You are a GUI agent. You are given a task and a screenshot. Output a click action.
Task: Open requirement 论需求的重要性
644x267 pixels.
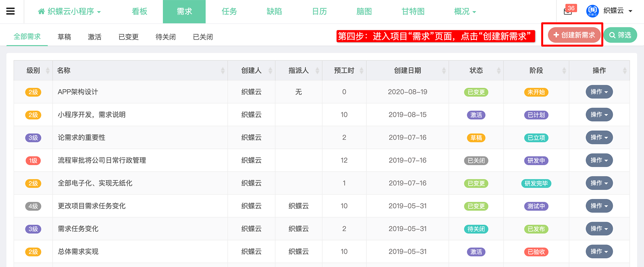pyautogui.click(x=82, y=138)
